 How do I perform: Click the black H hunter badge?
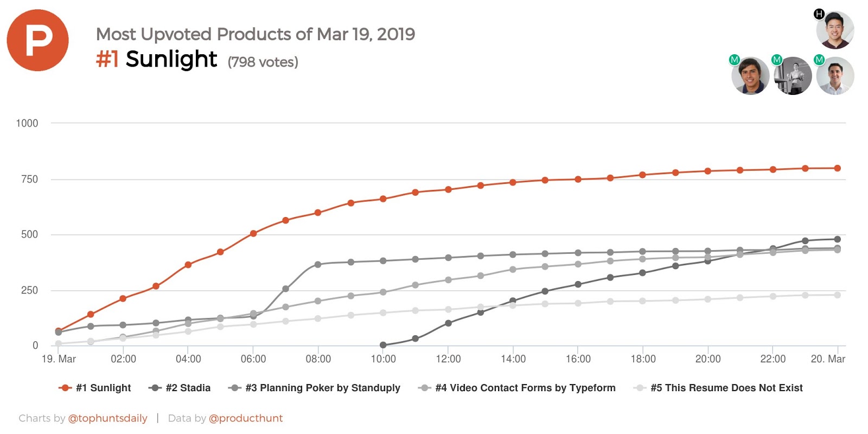[819, 14]
